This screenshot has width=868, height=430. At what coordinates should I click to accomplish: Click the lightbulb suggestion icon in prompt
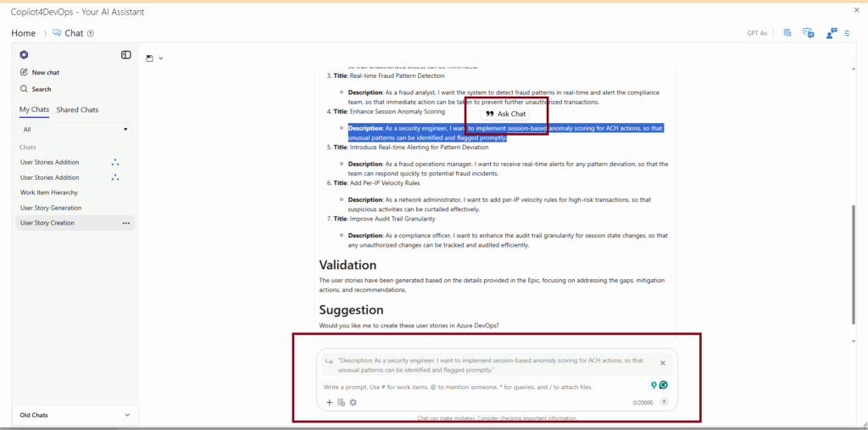[654, 385]
